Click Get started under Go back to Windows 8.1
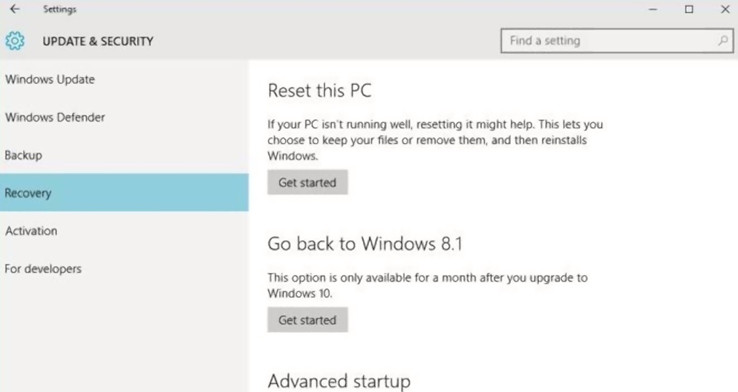 307,320
